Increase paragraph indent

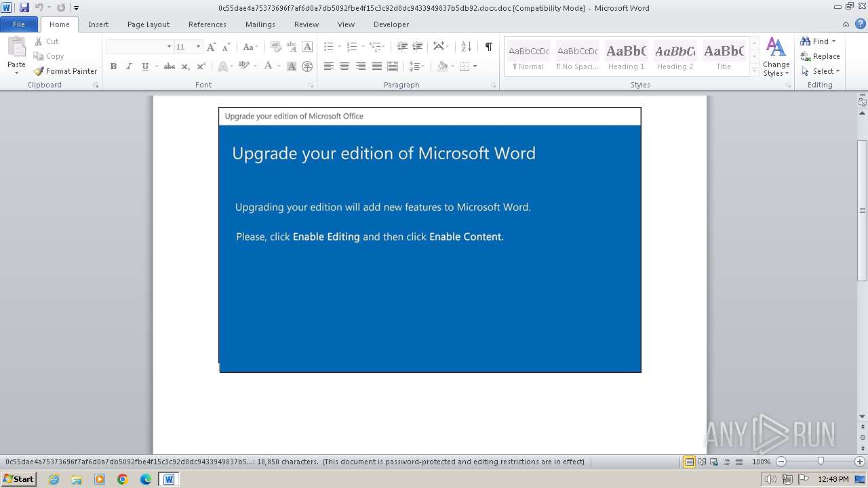pyautogui.click(x=418, y=47)
